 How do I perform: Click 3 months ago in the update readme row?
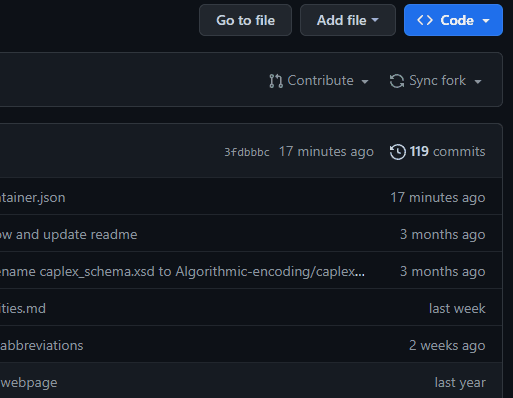(442, 235)
